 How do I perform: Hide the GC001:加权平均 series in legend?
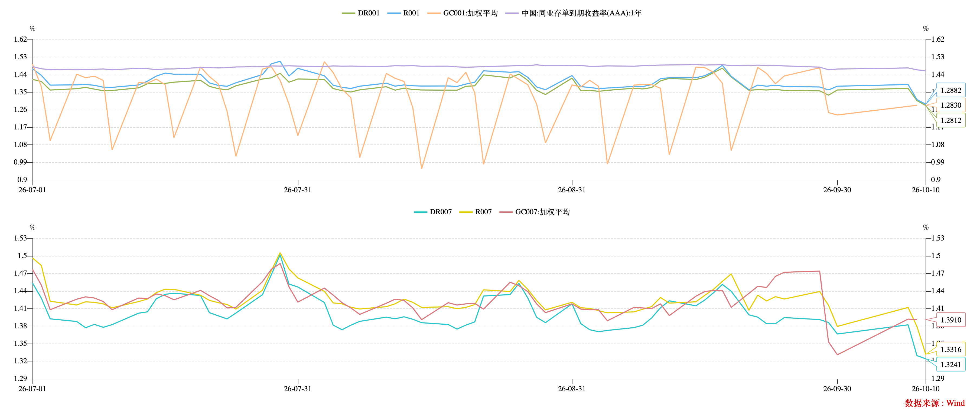(462, 13)
